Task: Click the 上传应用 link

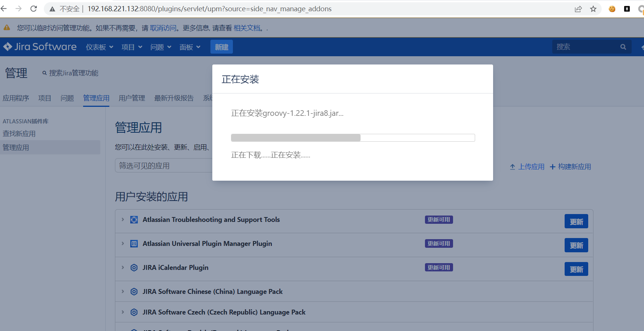Action: click(x=531, y=167)
